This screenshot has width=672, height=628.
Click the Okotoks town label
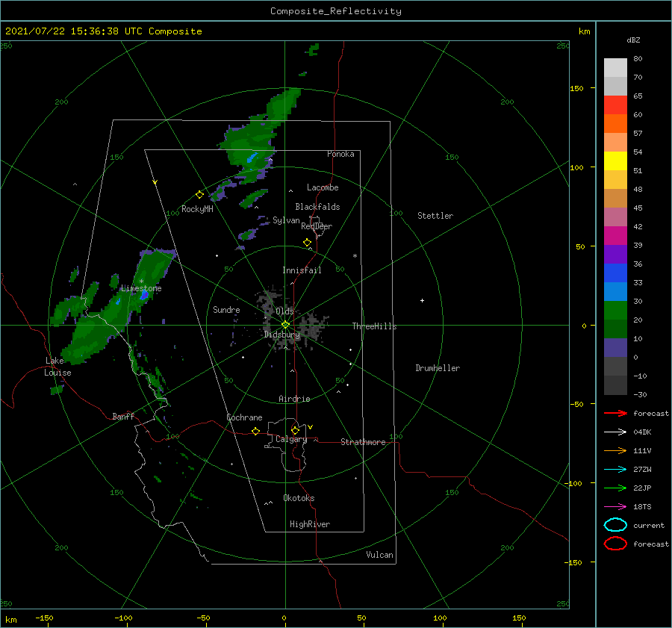pyautogui.click(x=299, y=498)
